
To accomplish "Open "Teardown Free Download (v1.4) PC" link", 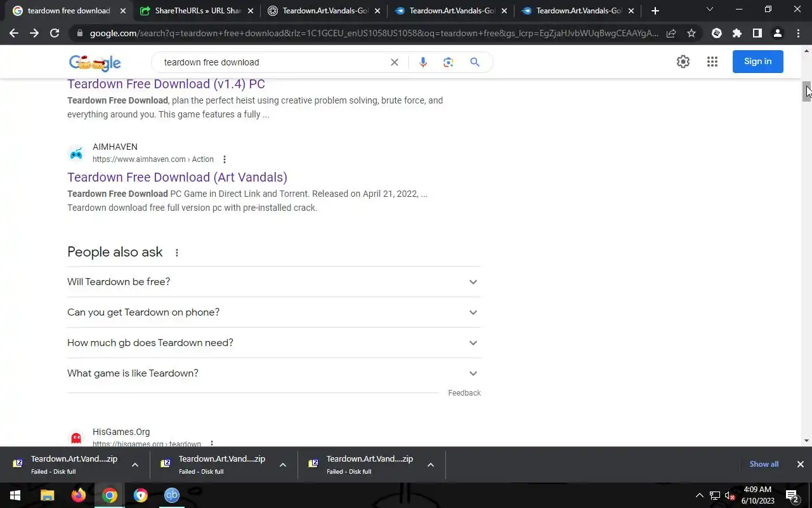I will coord(166,84).
